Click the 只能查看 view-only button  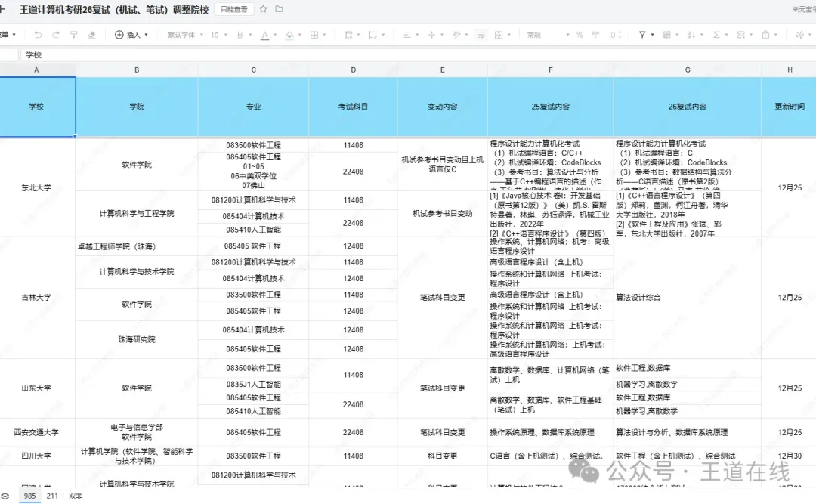(234, 9)
